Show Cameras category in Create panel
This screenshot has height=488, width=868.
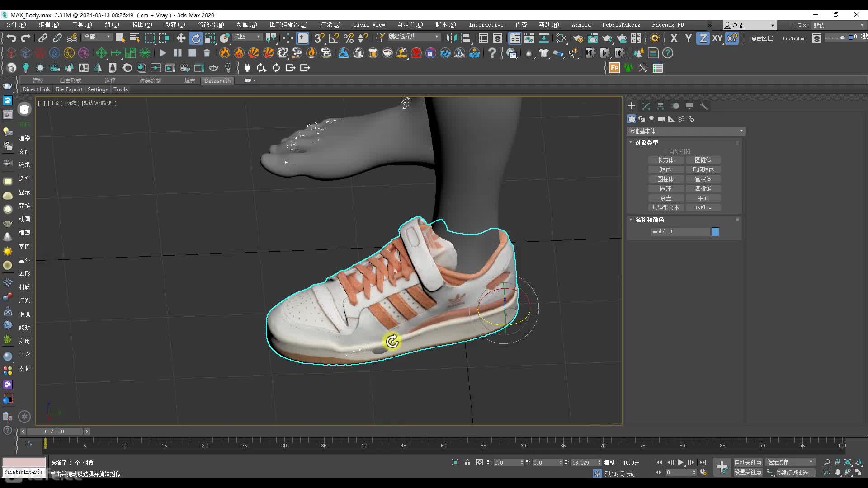[661, 119]
